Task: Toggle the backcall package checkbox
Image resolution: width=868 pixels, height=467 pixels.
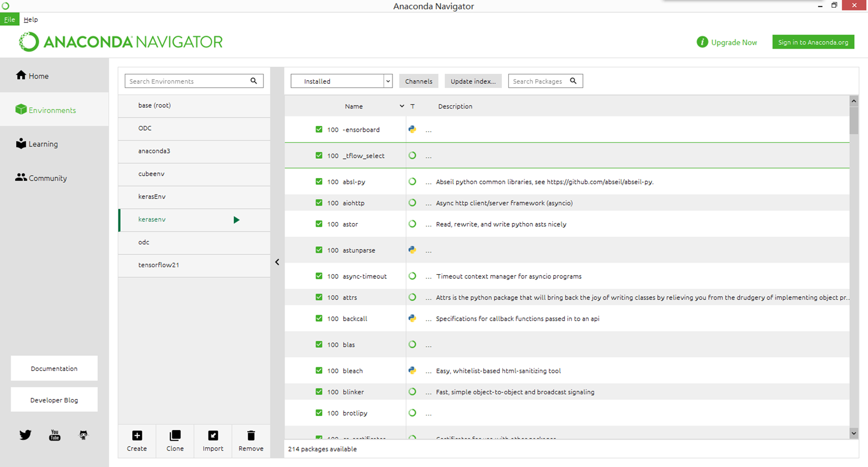Action: [x=319, y=319]
